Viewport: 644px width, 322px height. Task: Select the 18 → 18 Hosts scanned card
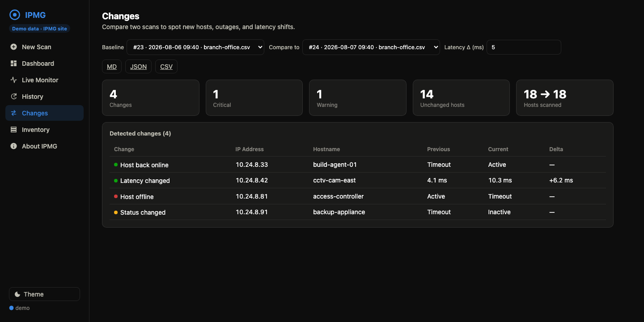pyautogui.click(x=565, y=98)
